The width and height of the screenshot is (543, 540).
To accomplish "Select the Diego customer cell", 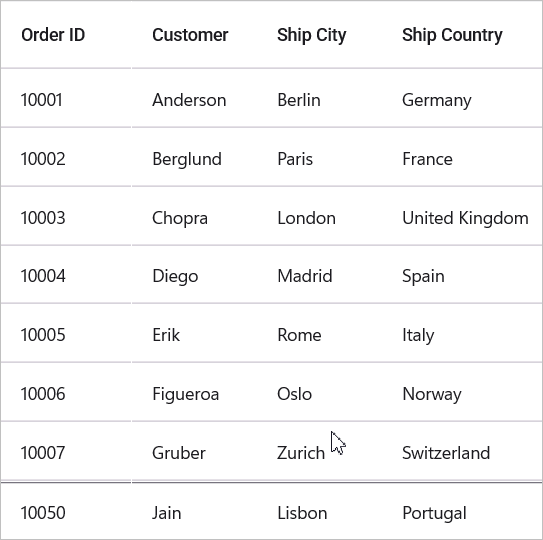I will click(194, 275).
